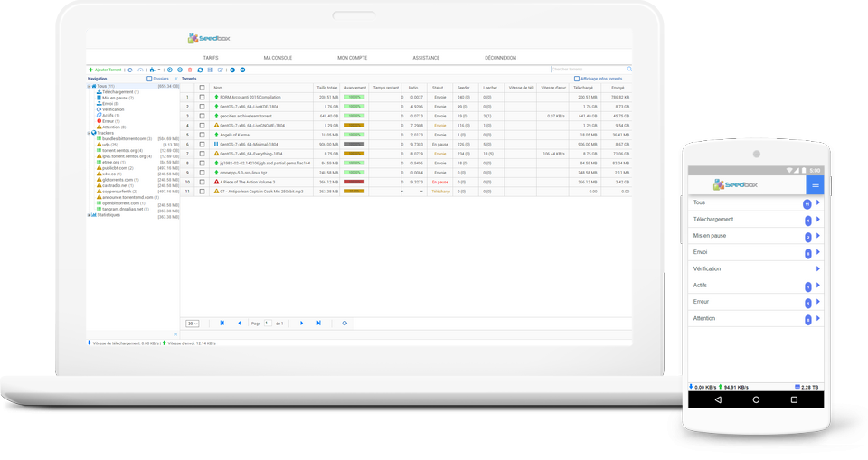Click the speed gauge toolbar icon
868x460 pixels.
[x=141, y=70]
